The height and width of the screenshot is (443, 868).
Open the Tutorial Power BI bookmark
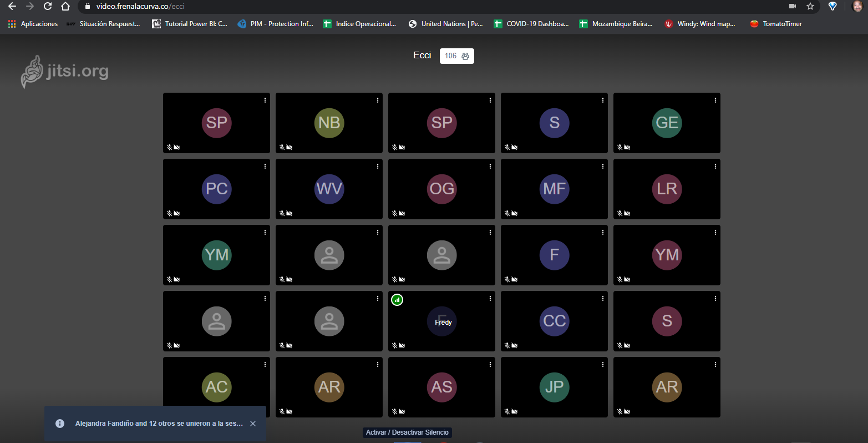point(190,24)
